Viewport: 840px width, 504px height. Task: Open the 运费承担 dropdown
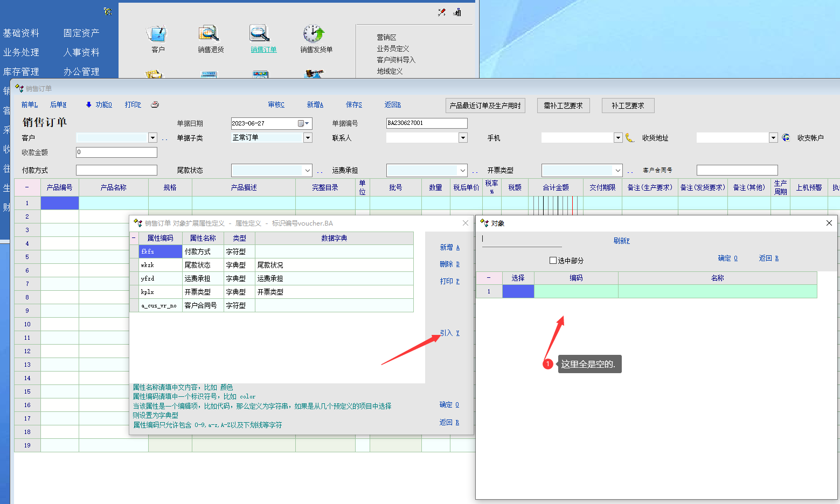(x=462, y=171)
